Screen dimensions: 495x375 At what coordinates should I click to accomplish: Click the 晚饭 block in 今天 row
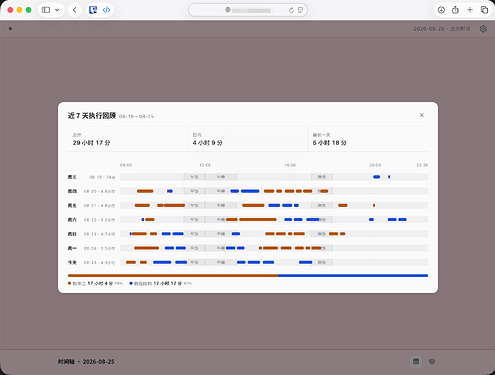pyautogui.click(x=322, y=263)
